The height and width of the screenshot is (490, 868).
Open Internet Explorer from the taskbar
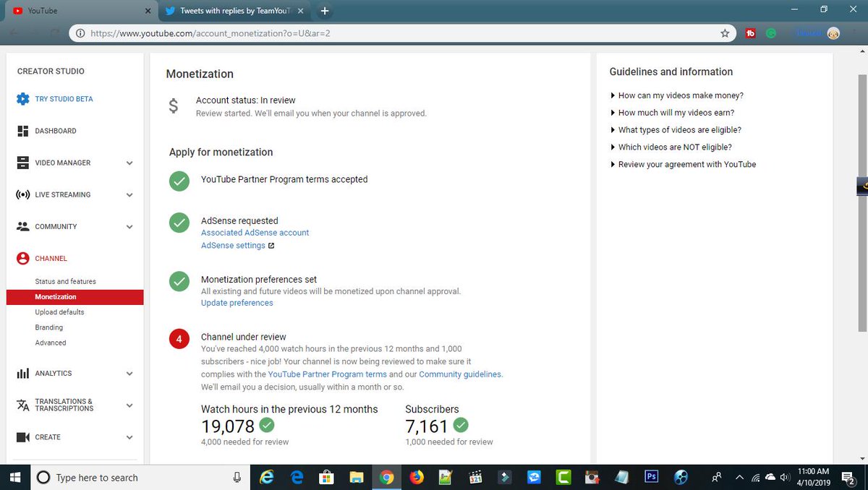[267, 477]
